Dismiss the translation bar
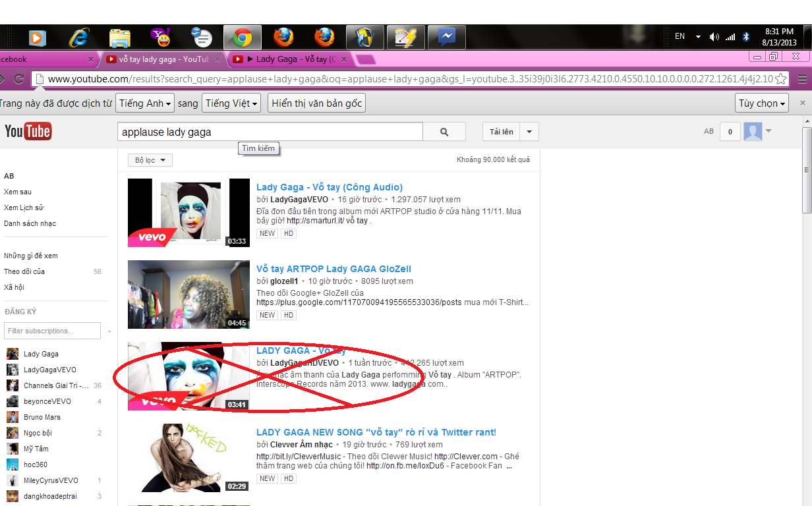Screen dimensions: 812x506 pos(802,103)
